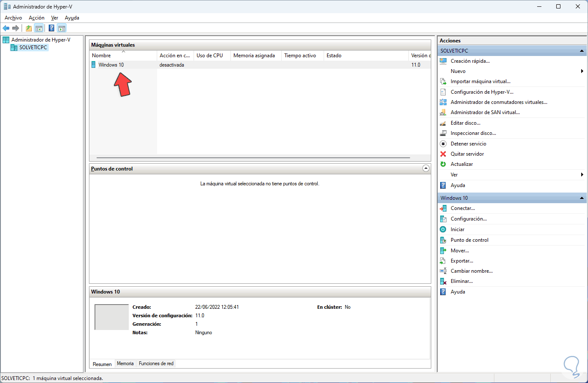Toggle the action pane toolbar icon
588x383 pixels.
tap(62, 28)
